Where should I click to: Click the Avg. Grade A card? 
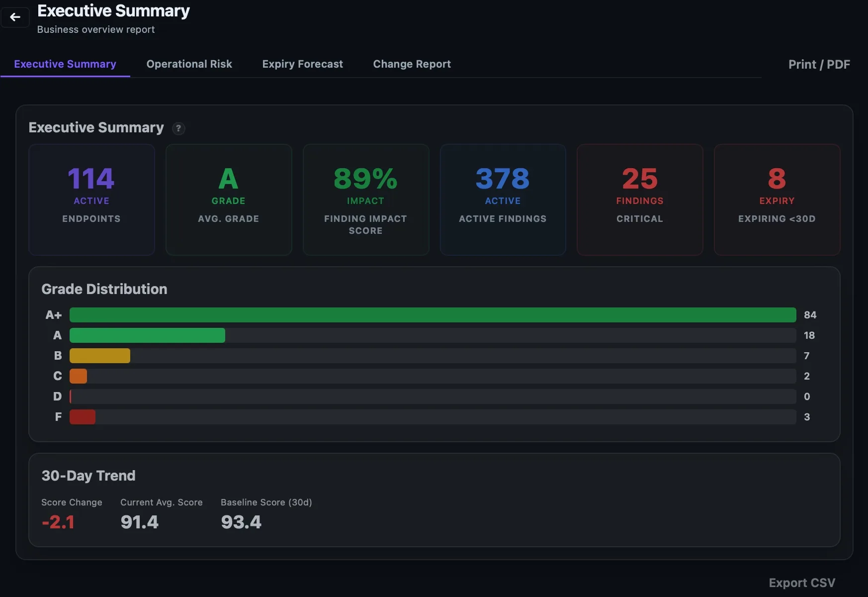click(x=229, y=199)
